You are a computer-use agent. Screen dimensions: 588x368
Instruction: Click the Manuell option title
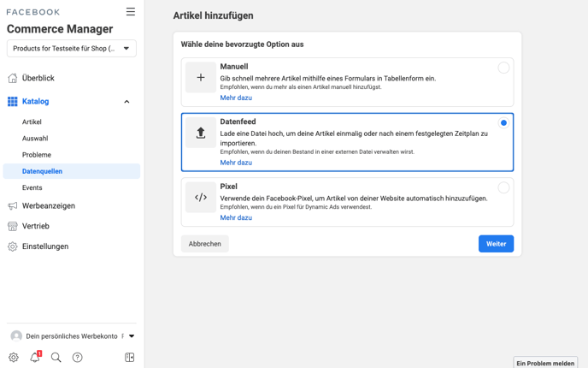[x=234, y=67]
